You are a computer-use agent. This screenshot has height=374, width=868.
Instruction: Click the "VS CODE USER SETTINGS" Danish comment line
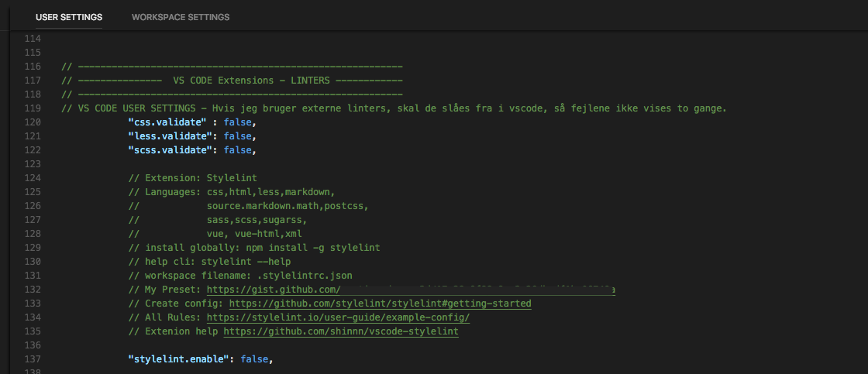(394, 108)
